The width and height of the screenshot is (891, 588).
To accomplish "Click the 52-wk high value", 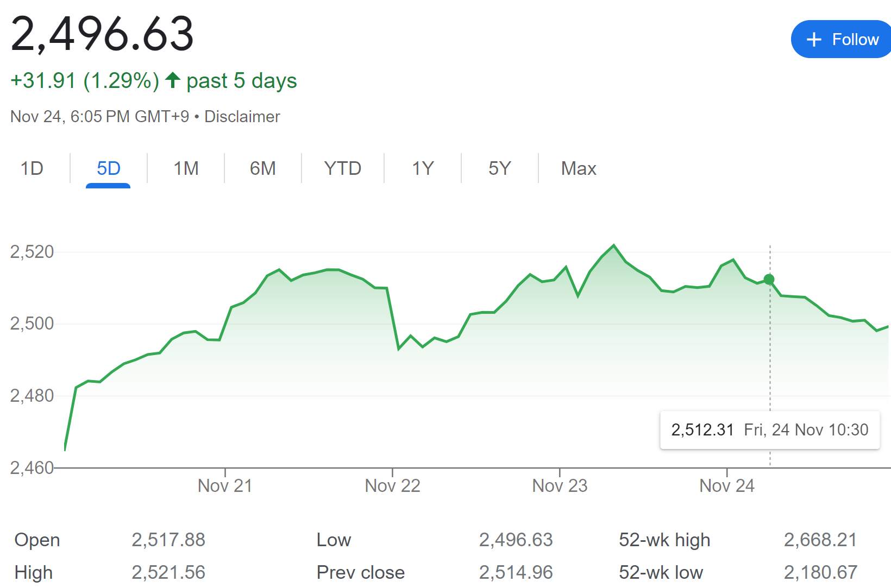I will point(820,540).
